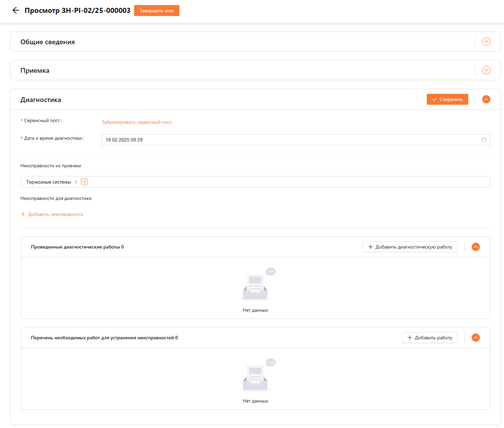Click Добавить диагностическую работу button

[410, 247]
